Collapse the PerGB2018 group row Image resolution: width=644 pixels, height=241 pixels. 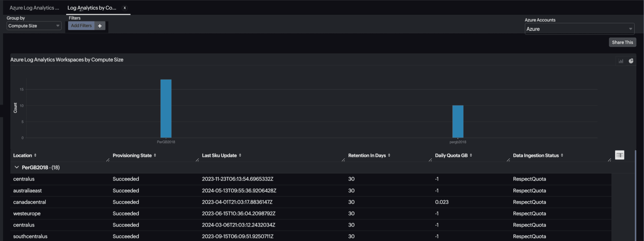[x=17, y=167]
